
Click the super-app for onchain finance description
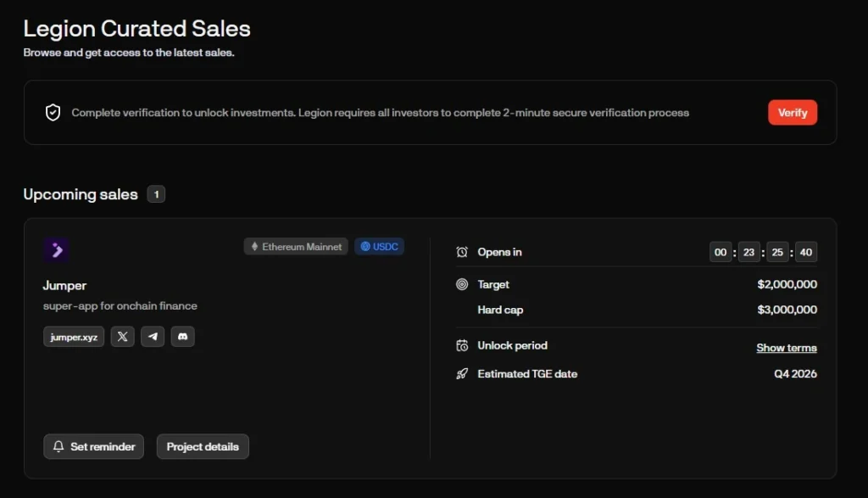click(x=120, y=305)
